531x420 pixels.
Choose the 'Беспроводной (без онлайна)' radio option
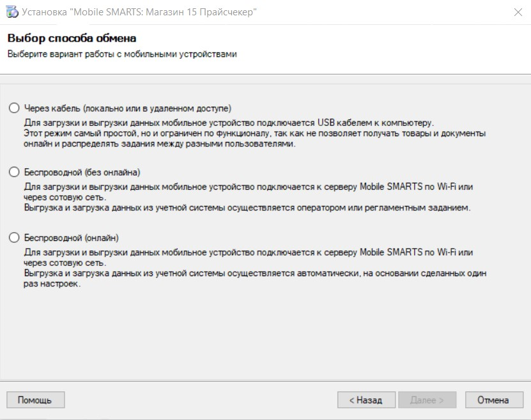coord(14,172)
